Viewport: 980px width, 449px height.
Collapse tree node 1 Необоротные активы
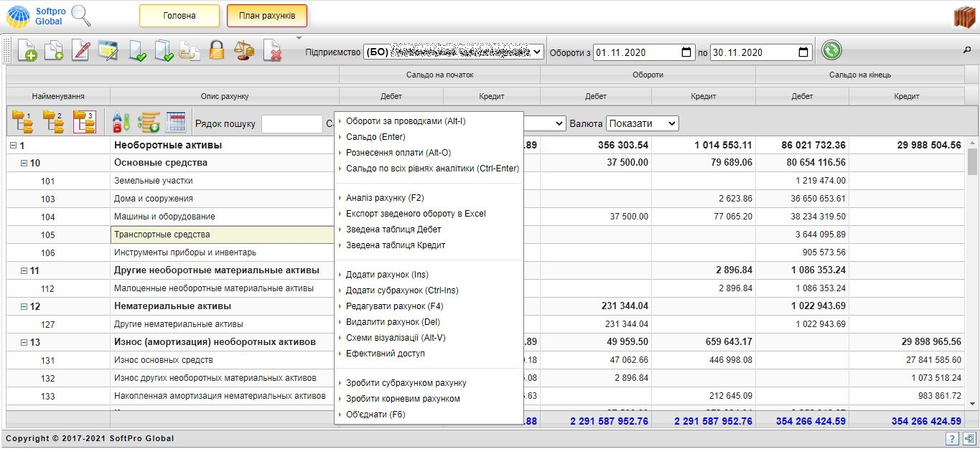pos(13,146)
